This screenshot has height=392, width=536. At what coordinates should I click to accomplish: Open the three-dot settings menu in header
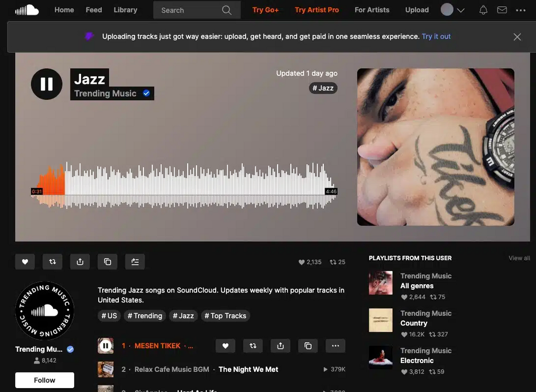point(520,10)
